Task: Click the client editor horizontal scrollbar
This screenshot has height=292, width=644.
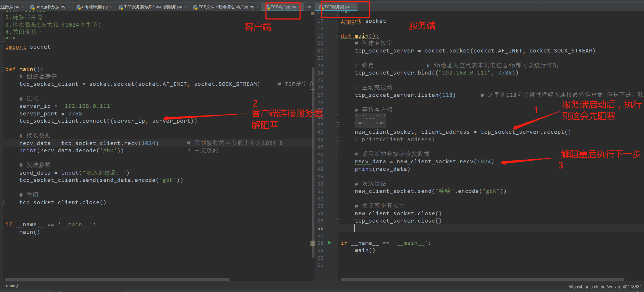Action: [117, 279]
